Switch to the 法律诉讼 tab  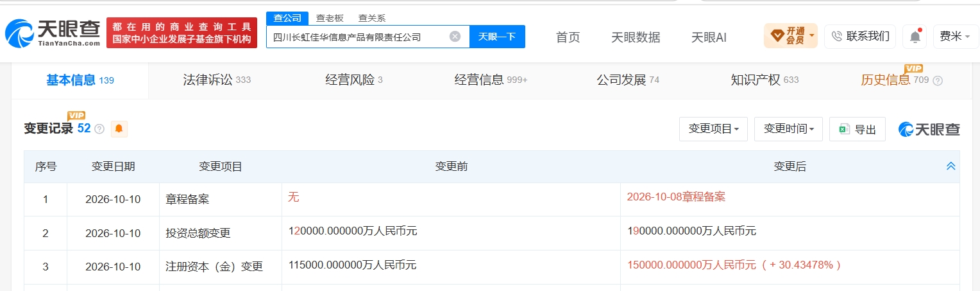[217, 80]
